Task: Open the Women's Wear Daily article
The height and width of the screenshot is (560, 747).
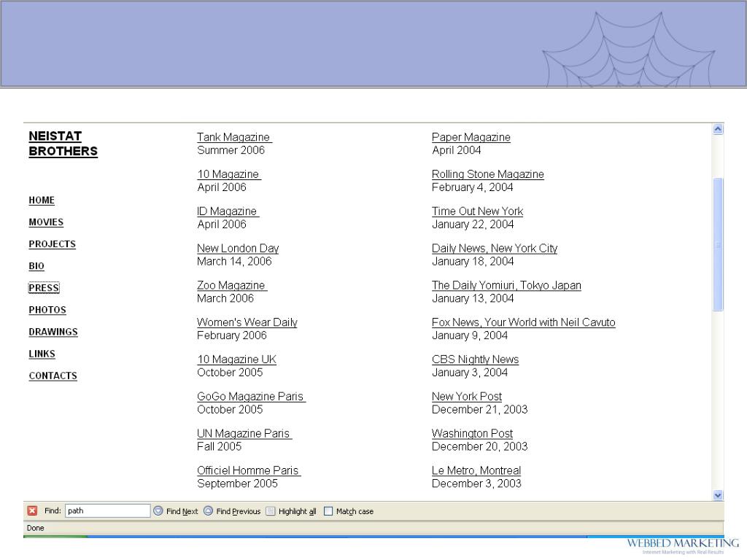Action: pos(247,322)
